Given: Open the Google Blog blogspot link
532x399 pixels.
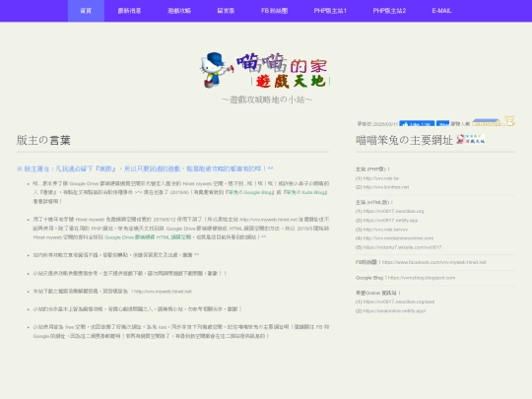Looking at the screenshot, I should click(422, 278).
